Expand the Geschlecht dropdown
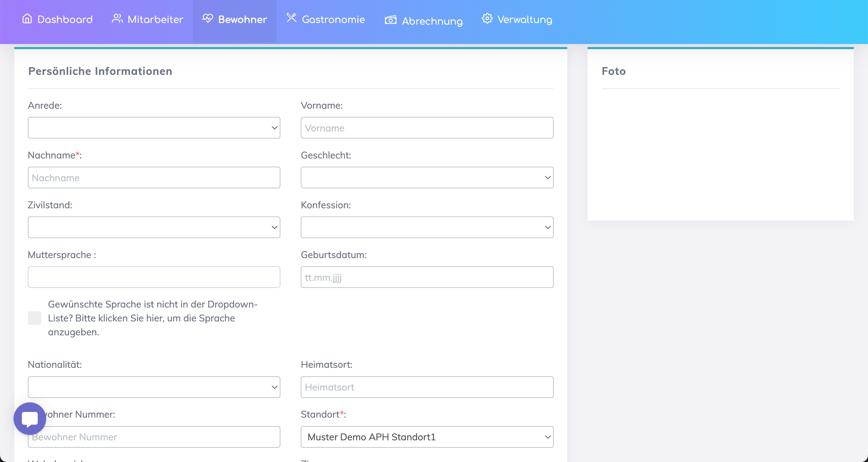 pyautogui.click(x=427, y=177)
